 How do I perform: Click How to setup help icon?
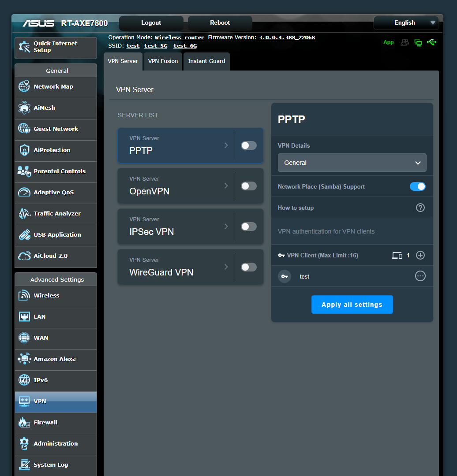[420, 208]
